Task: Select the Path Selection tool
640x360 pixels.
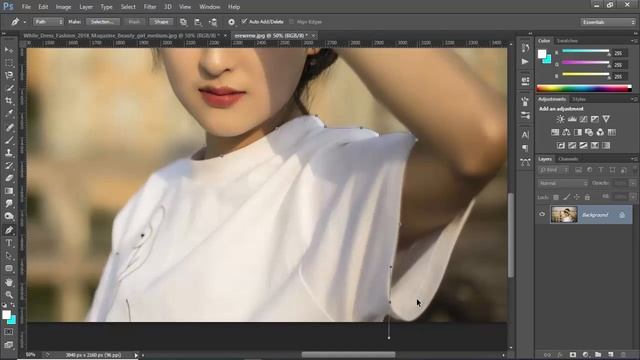Action: point(9,256)
